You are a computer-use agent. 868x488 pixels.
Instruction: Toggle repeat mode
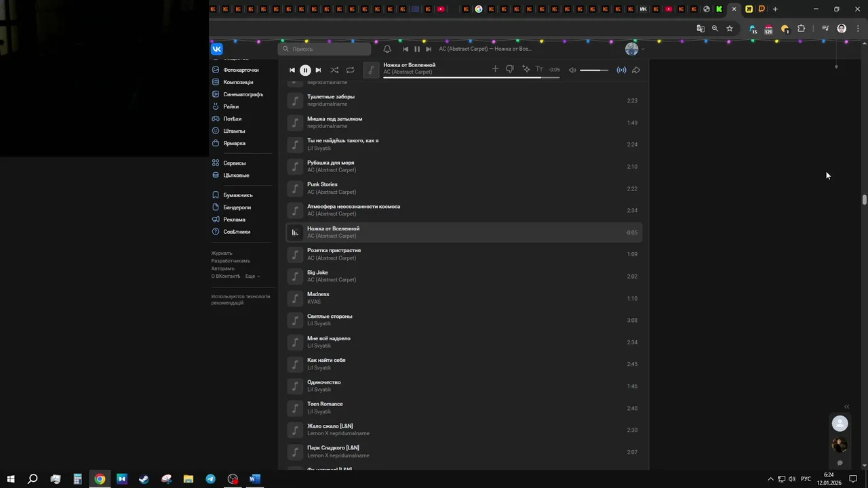[350, 70]
